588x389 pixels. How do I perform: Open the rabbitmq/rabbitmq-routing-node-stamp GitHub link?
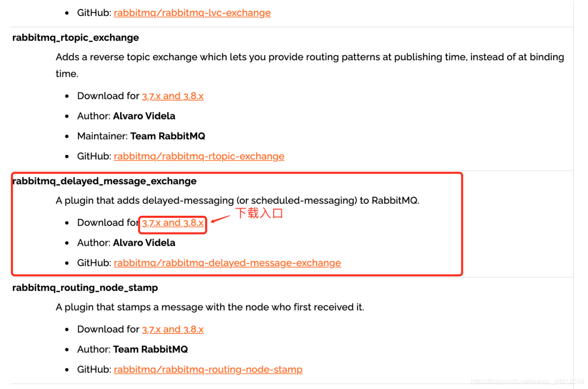[x=208, y=370]
